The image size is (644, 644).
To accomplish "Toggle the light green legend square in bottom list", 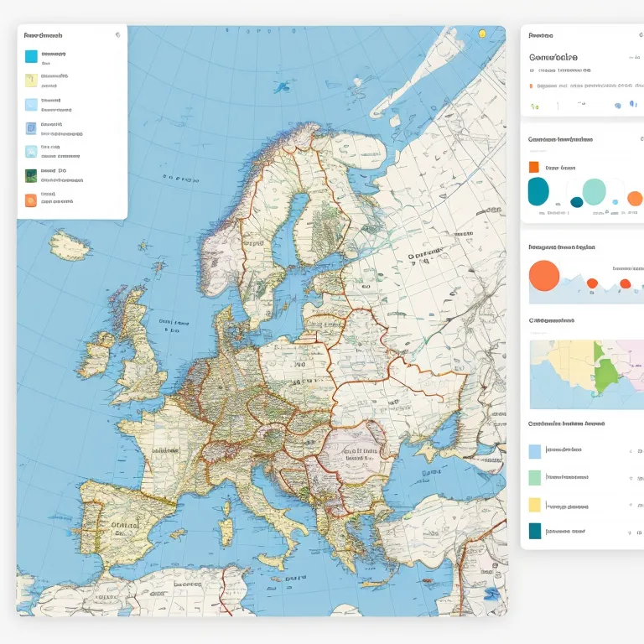I will pyautogui.click(x=535, y=477).
